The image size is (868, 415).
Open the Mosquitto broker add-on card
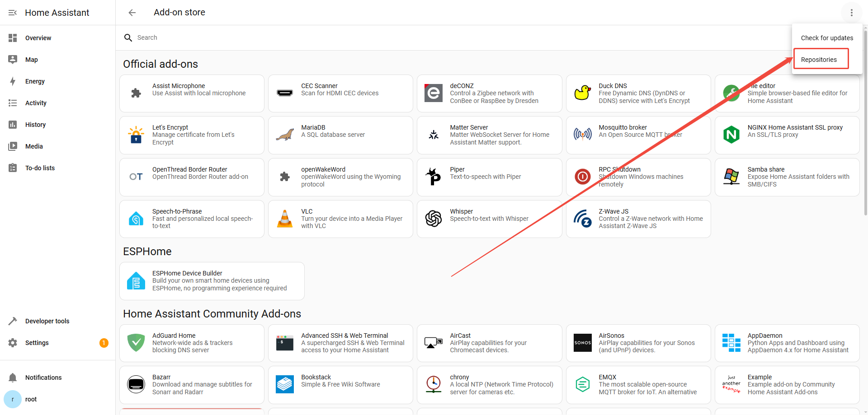coord(637,135)
